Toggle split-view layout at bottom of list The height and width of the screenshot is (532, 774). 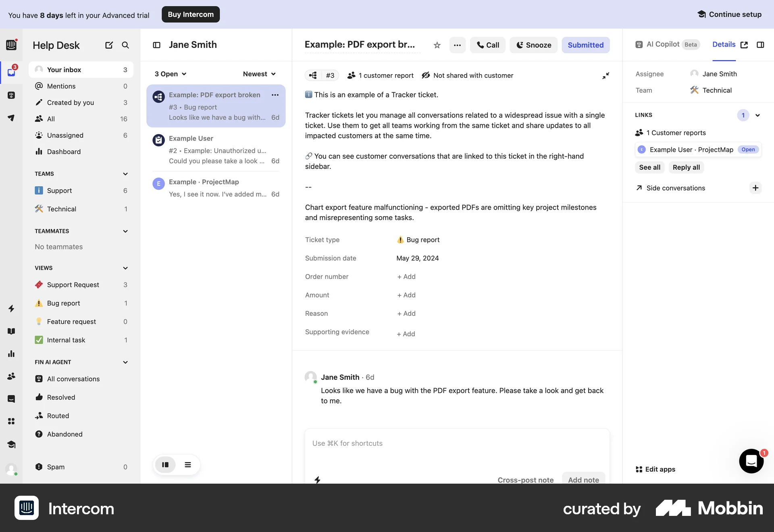click(165, 465)
